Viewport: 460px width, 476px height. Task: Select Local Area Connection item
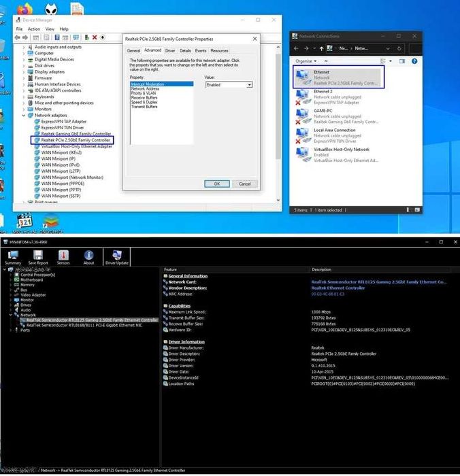click(338, 135)
